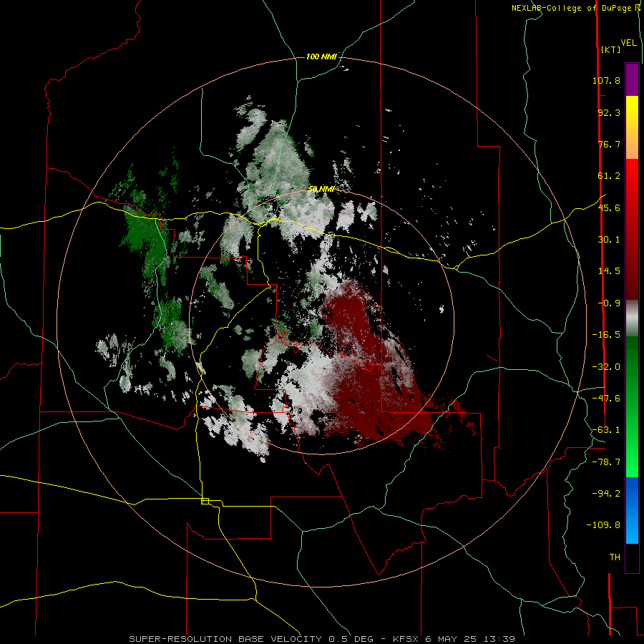Viewport: 644px width, 644px height.
Task: Click the -94.2 value on velocity scale
Action: tap(606, 494)
